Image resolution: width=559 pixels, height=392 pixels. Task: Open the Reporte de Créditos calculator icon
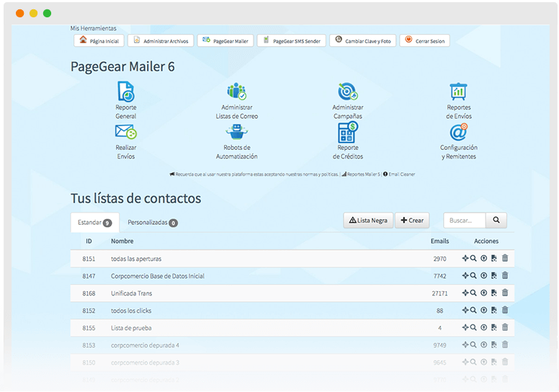point(348,133)
